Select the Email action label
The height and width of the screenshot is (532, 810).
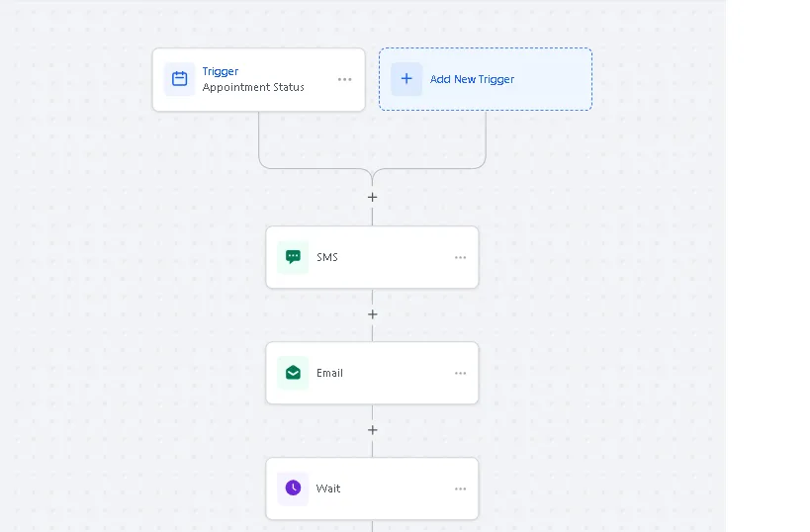click(x=329, y=373)
